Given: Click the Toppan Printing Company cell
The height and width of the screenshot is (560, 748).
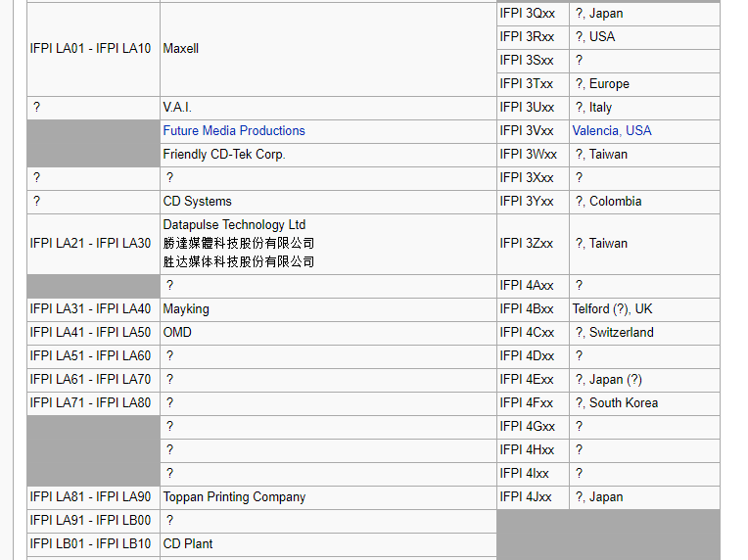Looking at the screenshot, I should [x=234, y=497].
